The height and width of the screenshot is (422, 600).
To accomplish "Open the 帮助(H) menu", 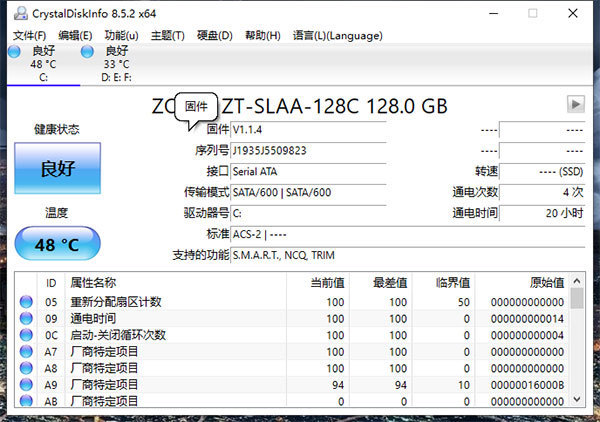I will click(263, 36).
